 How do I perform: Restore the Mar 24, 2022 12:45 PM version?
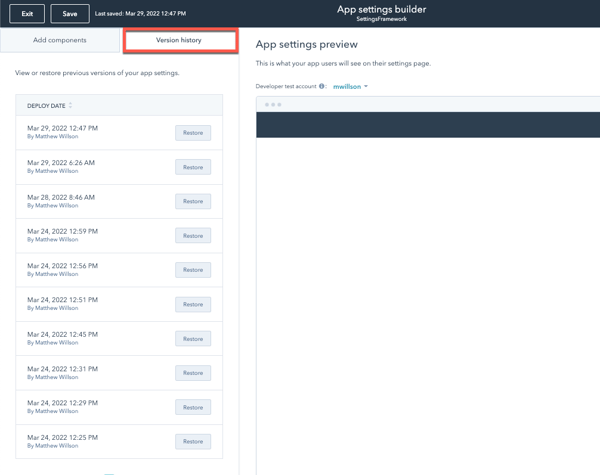tap(193, 339)
